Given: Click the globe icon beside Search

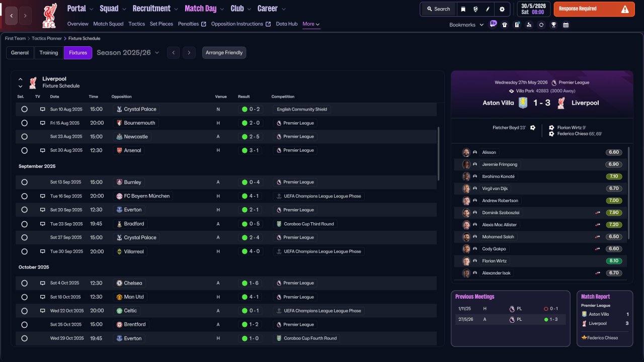Looking at the screenshot, I should click(475, 9).
